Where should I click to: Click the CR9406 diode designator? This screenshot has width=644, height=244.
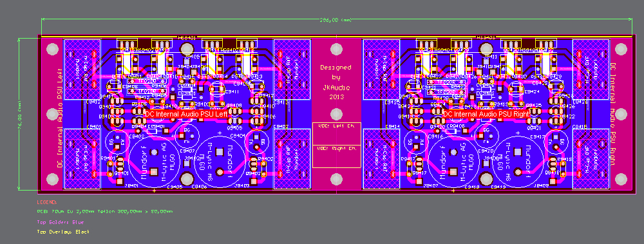(455, 126)
